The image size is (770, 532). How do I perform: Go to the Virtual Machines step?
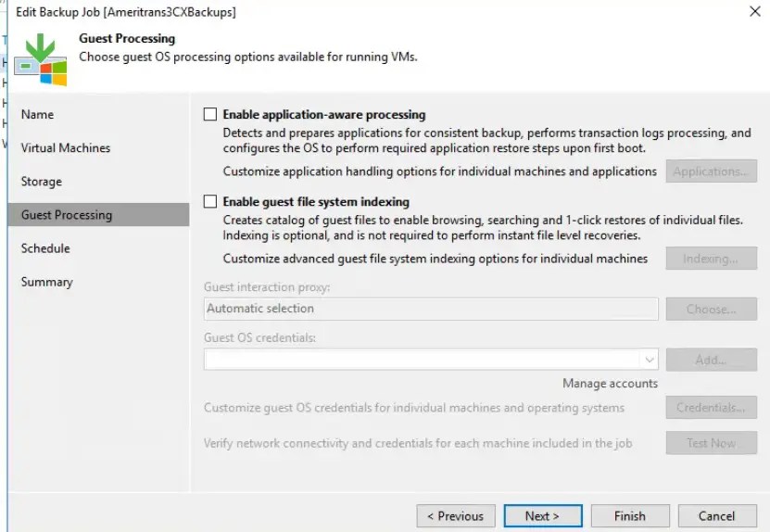66,148
